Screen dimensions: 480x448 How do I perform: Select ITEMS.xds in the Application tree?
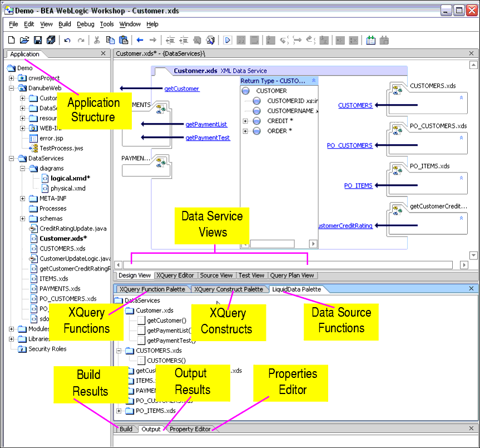coord(54,279)
